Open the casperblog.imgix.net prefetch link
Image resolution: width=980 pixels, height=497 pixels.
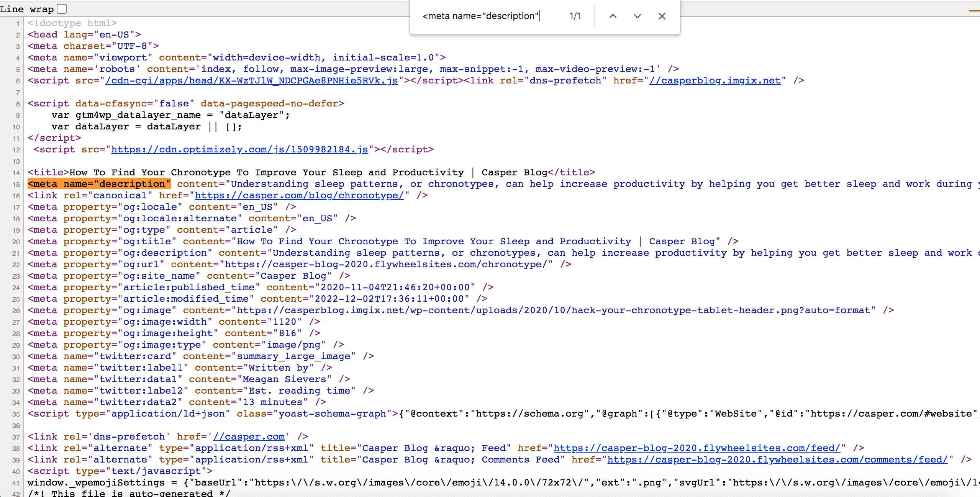coord(715,80)
